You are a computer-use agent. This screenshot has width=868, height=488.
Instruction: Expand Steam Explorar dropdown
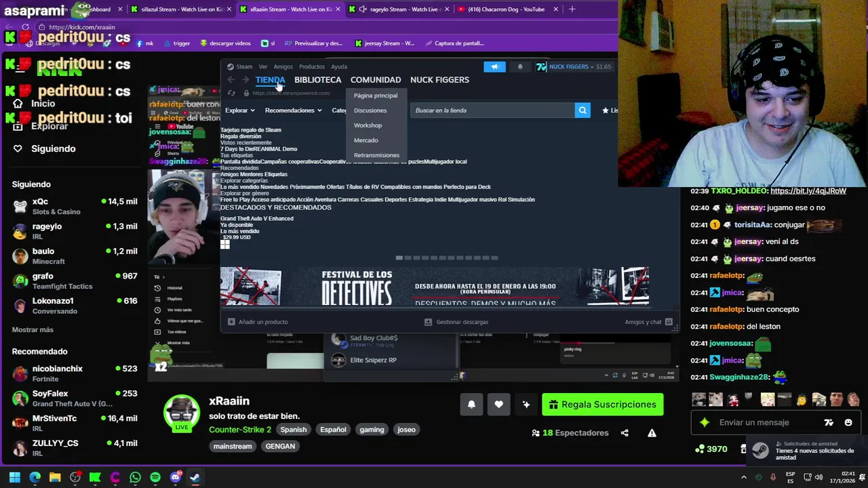240,110
